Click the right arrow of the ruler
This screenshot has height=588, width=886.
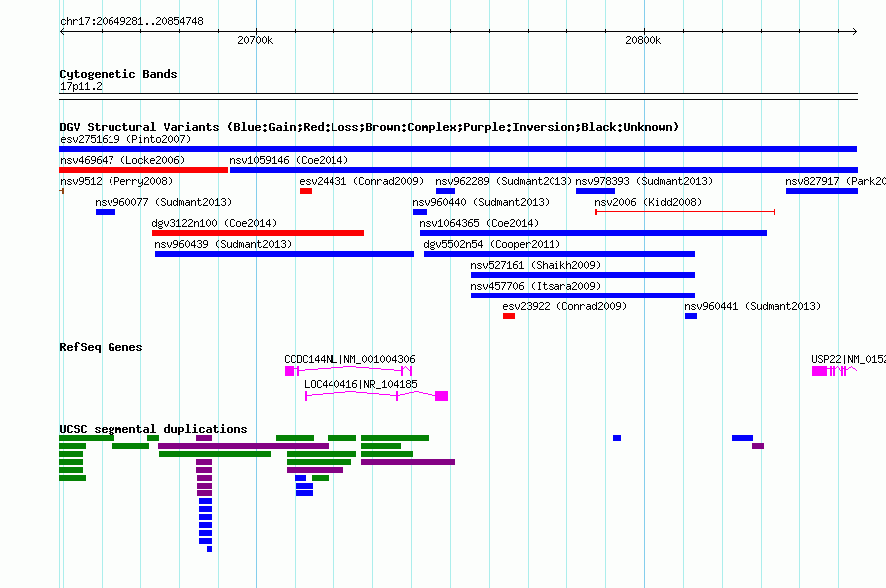coord(854,31)
